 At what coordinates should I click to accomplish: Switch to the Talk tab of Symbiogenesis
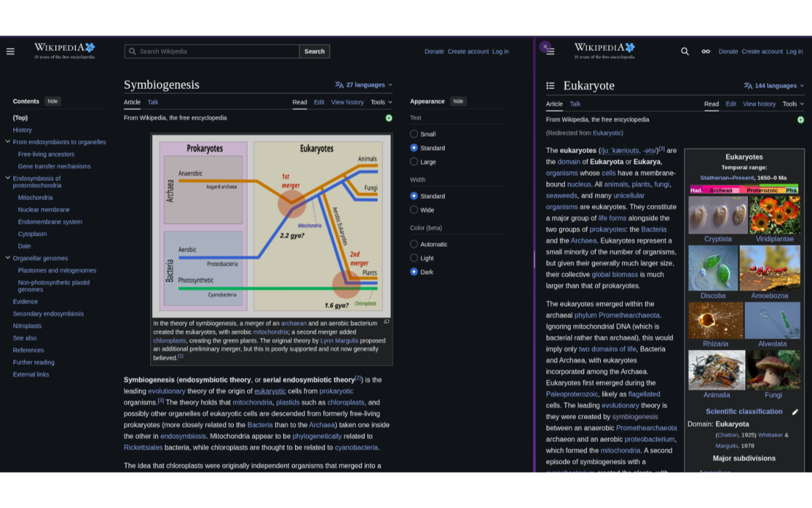click(153, 102)
